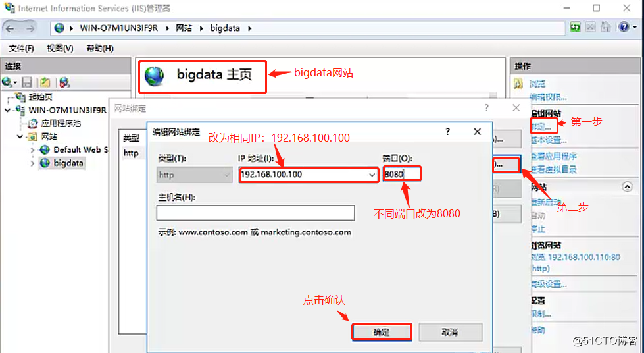Click help button in 编辑网站绑定 dialog
Image resolution: width=644 pixels, height=353 pixels.
click(448, 132)
